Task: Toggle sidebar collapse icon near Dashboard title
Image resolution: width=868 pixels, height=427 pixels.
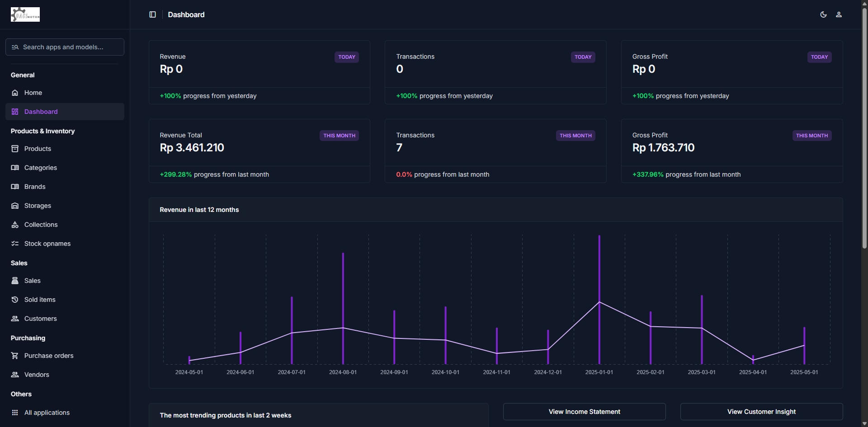Action: point(152,14)
